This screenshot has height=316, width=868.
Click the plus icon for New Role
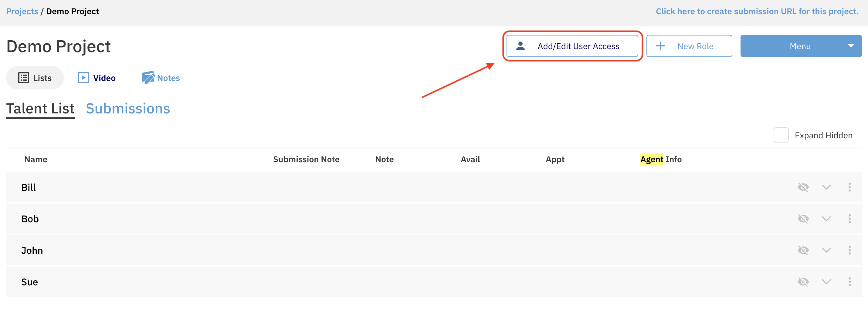[x=660, y=46]
